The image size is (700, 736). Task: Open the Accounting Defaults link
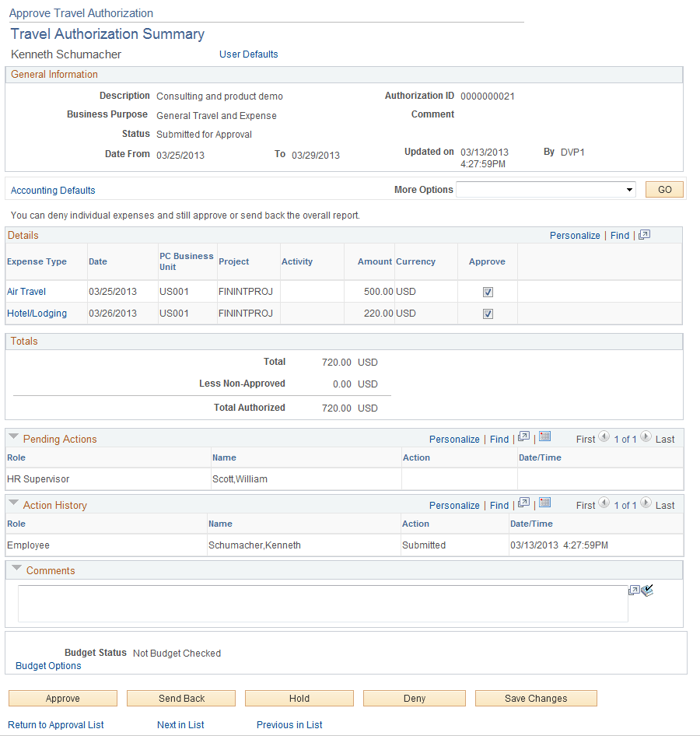pos(52,190)
